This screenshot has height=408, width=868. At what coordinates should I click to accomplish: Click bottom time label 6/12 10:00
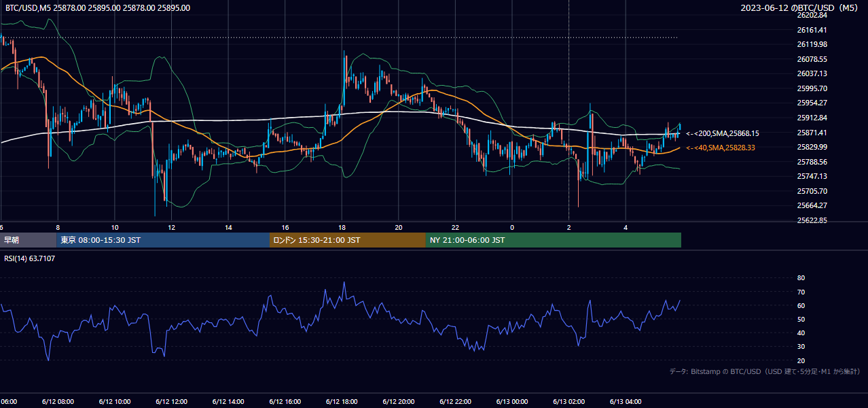pos(114,401)
